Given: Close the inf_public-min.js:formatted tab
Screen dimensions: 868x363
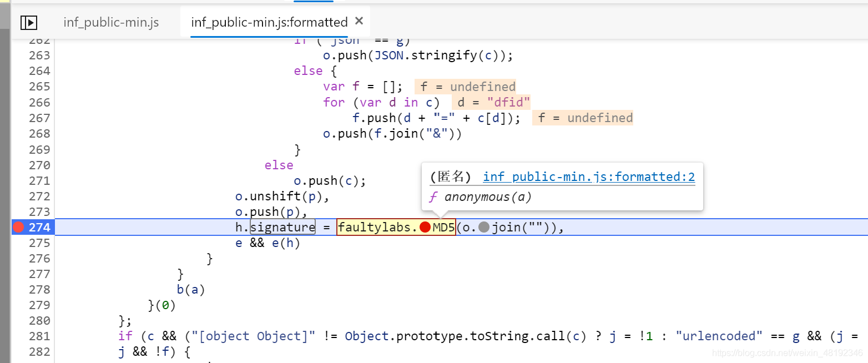Looking at the screenshot, I should (x=359, y=21).
